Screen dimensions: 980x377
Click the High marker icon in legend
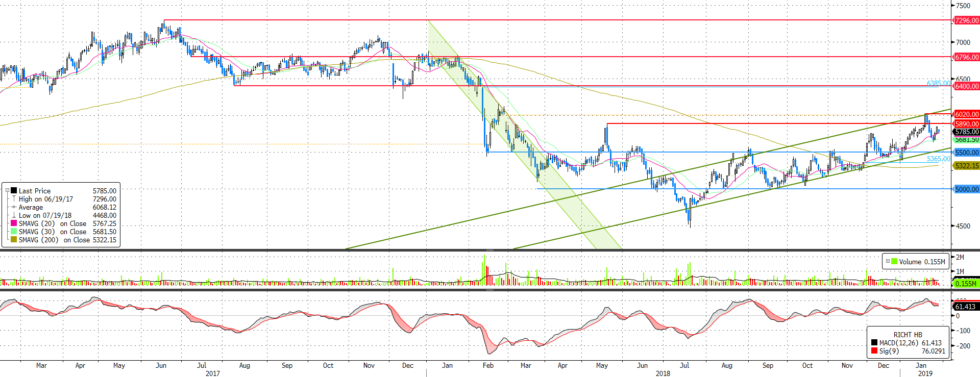tap(14, 199)
